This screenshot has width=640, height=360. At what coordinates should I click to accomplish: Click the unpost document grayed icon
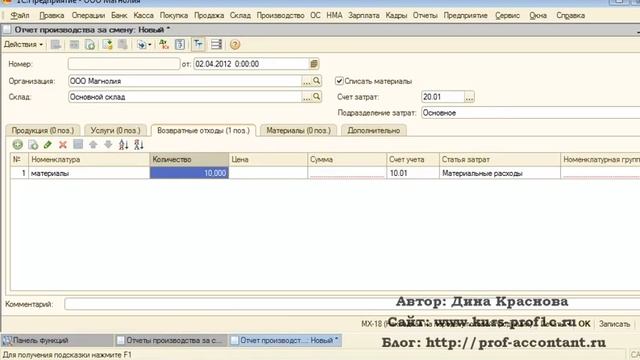pos(122,44)
